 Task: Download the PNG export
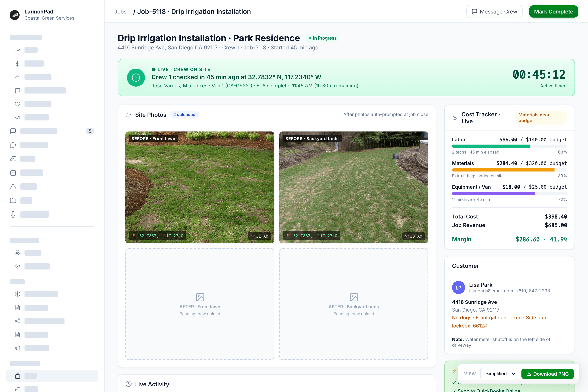[548, 374]
